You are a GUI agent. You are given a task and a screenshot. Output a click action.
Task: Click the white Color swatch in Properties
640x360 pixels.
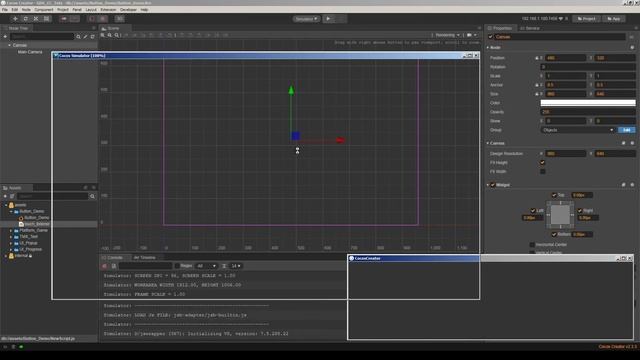tap(588, 103)
